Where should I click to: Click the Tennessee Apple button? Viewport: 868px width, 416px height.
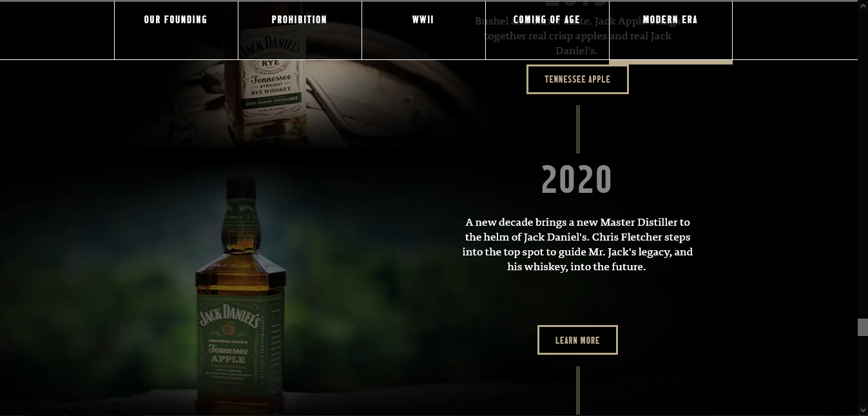(577, 79)
